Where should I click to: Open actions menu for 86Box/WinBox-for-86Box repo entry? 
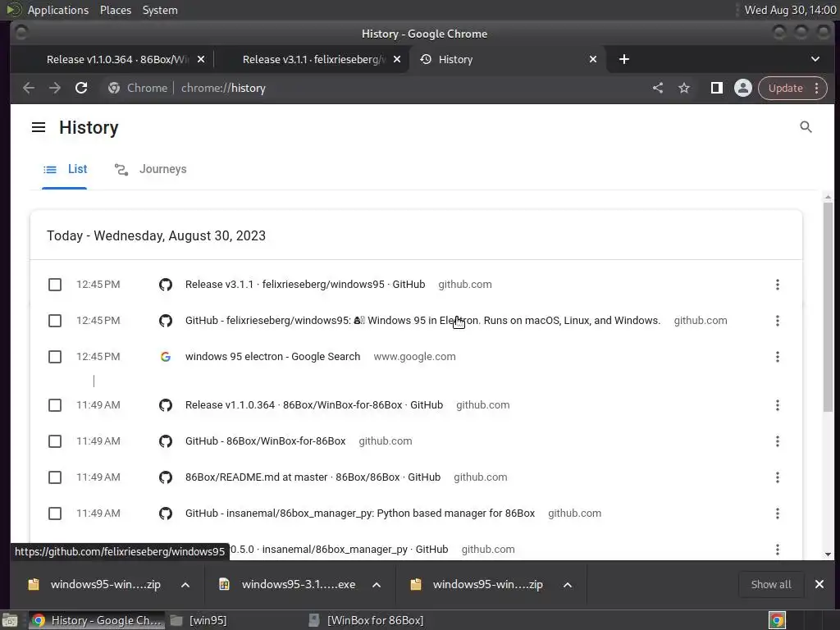[778, 441]
